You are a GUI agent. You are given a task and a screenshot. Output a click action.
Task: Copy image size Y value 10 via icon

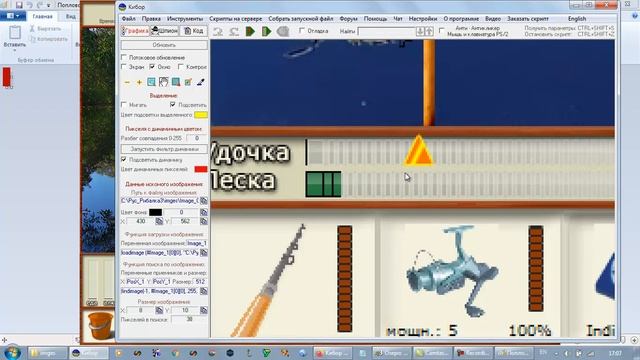[x=204, y=311]
